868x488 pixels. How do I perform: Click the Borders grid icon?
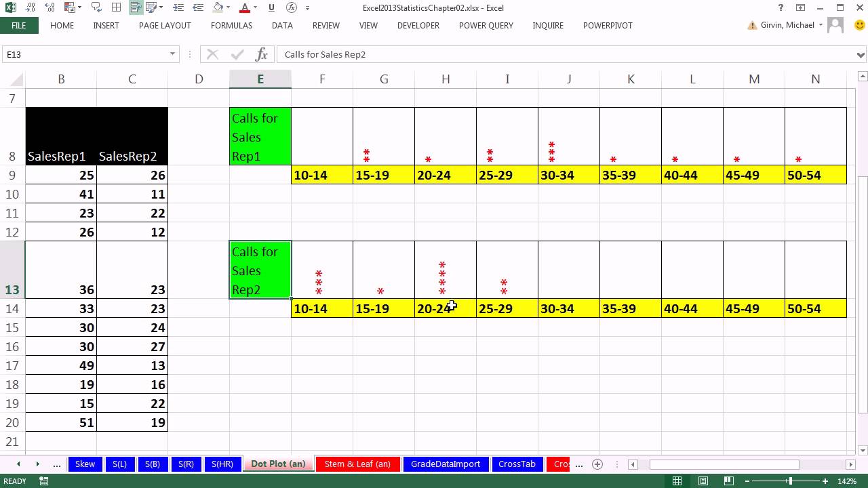point(116,8)
